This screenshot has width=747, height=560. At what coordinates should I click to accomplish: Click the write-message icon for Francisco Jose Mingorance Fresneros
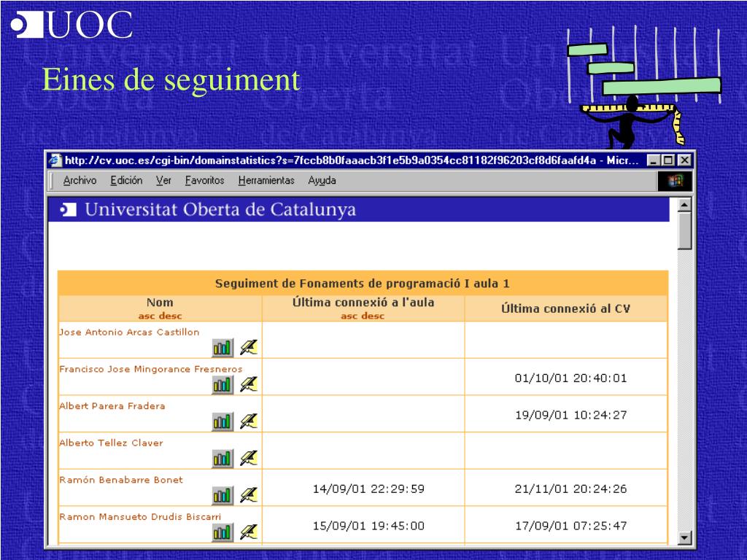click(248, 384)
